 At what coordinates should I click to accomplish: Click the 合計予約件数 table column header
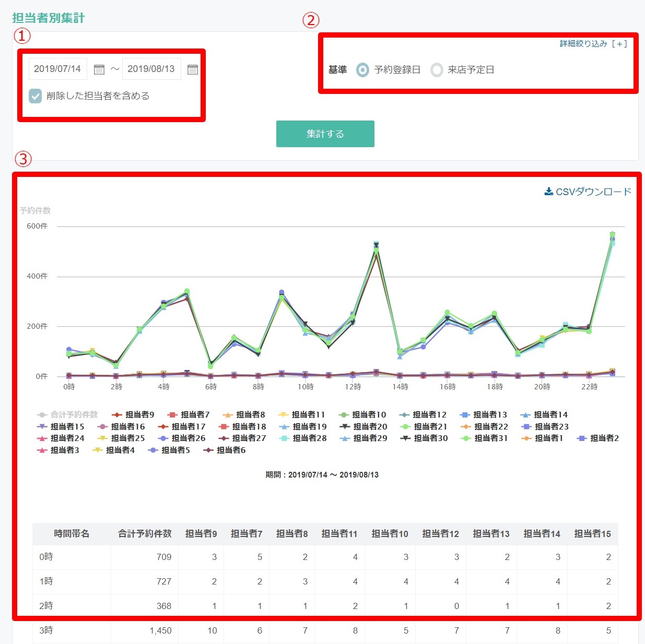(145, 534)
